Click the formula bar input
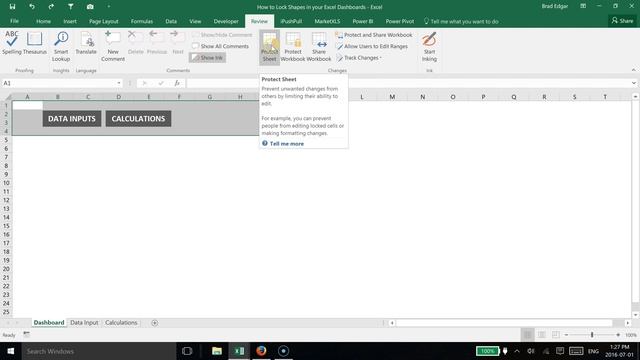The image size is (640, 360). [x=408, y=83]
